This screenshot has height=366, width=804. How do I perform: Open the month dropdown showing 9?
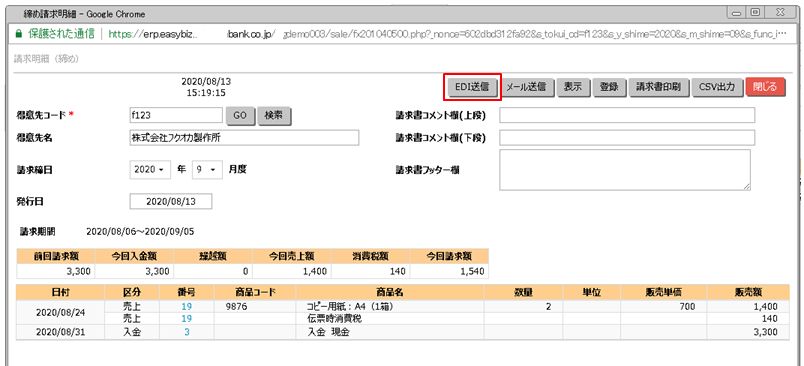pyautogui.click(x=208, y=169)
